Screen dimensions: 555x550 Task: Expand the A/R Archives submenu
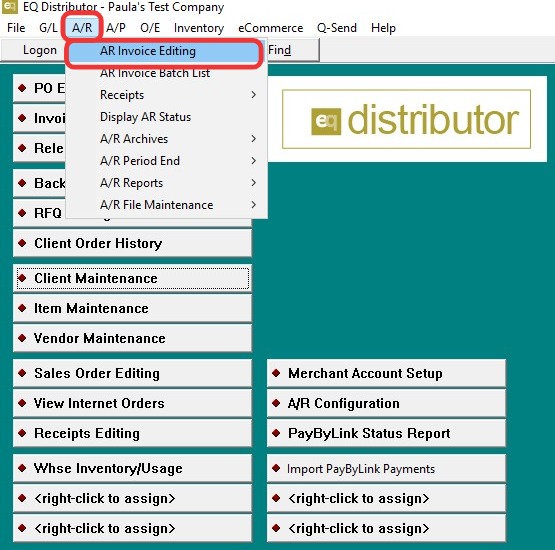[166, 139]
